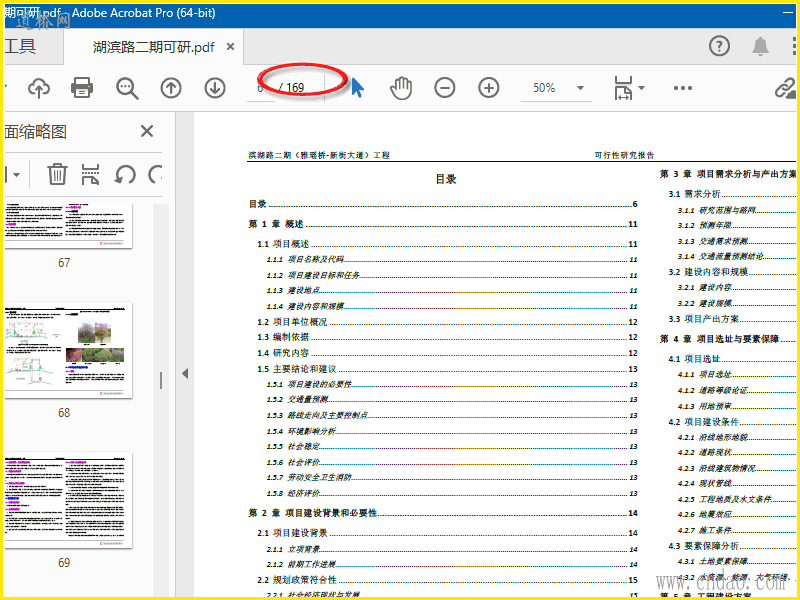Rotate pages counterclockwise in thumbnail panel

coord(125,174)
